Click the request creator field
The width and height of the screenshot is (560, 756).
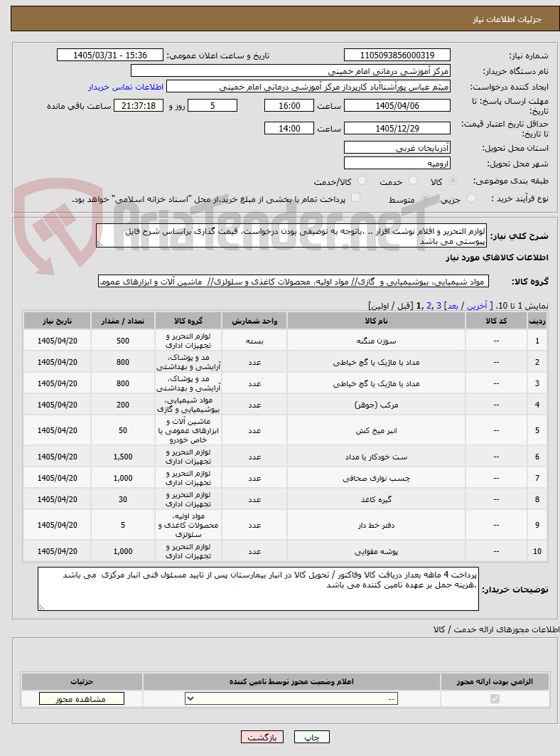(308, 87)
